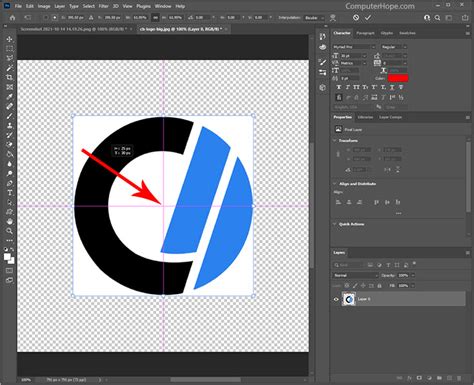Delete layer with the trash icon
474x385 pixels.
(459, 378)
